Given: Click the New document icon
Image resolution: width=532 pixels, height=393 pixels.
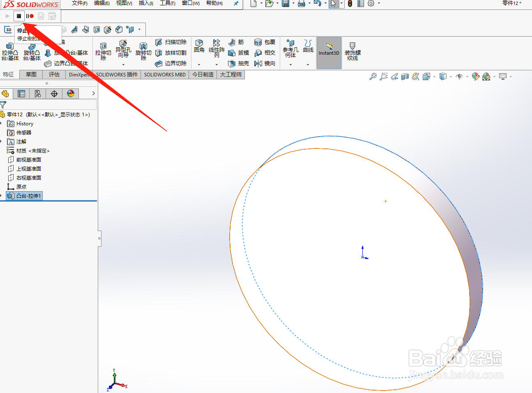Looking at the screenshot, I should (253, 3).
